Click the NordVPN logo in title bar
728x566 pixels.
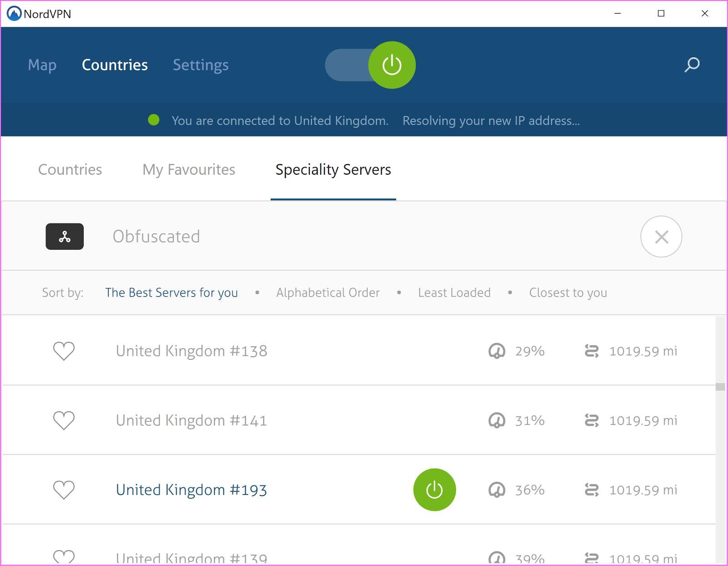pos(14,14)
